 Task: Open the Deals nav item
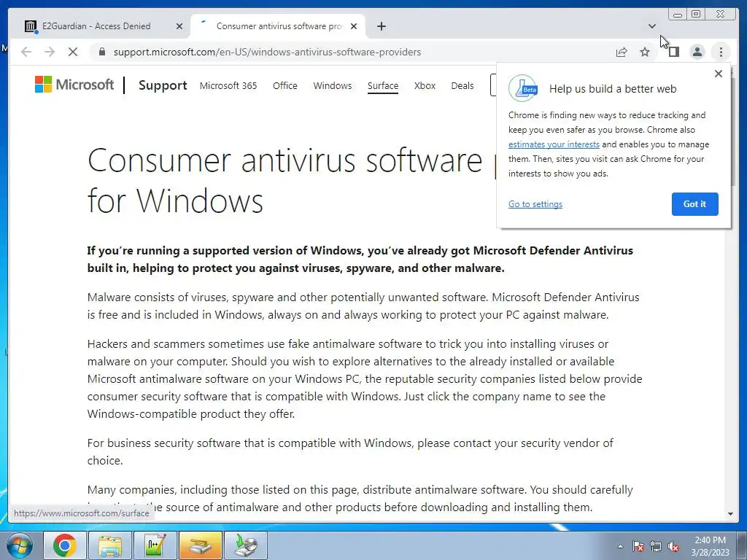(x=462, y=86)
